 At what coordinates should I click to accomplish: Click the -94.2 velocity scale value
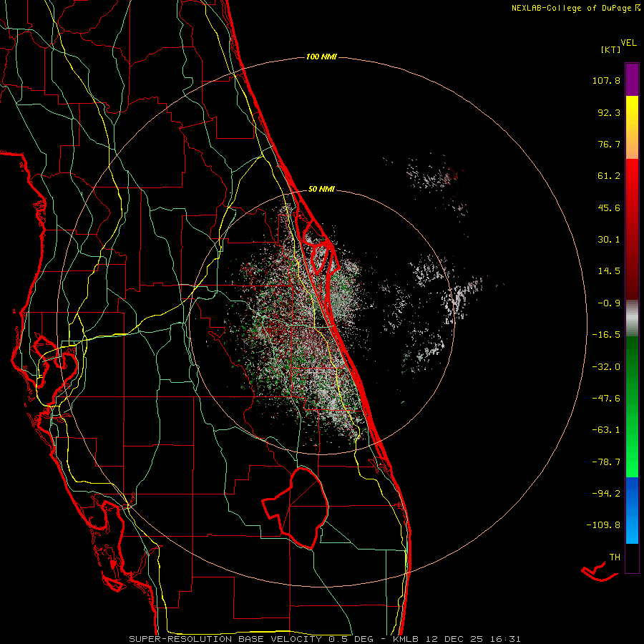coord(606,493)
